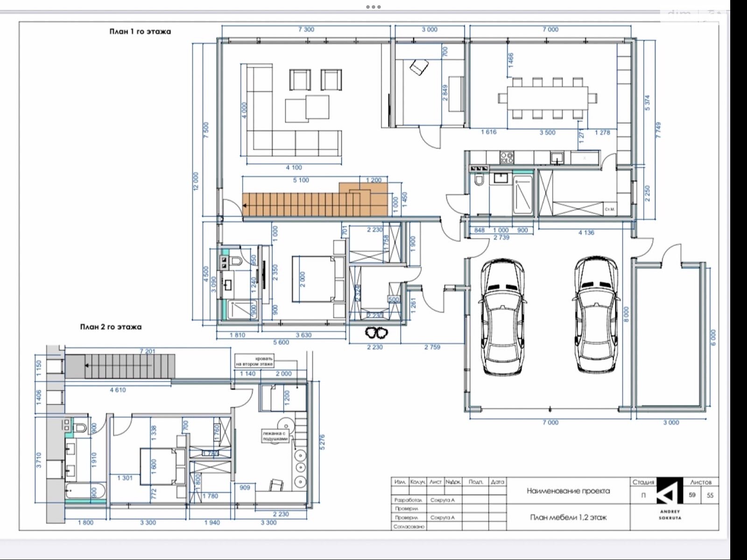The height and width of the screenshot is (560, 747).
Task: Click the 'кровать на втором этаже' note
Action: click(254, 361)
